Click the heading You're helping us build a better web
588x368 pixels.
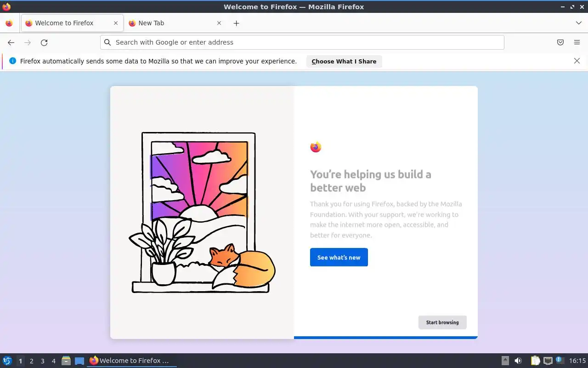(x=371, y=181)
